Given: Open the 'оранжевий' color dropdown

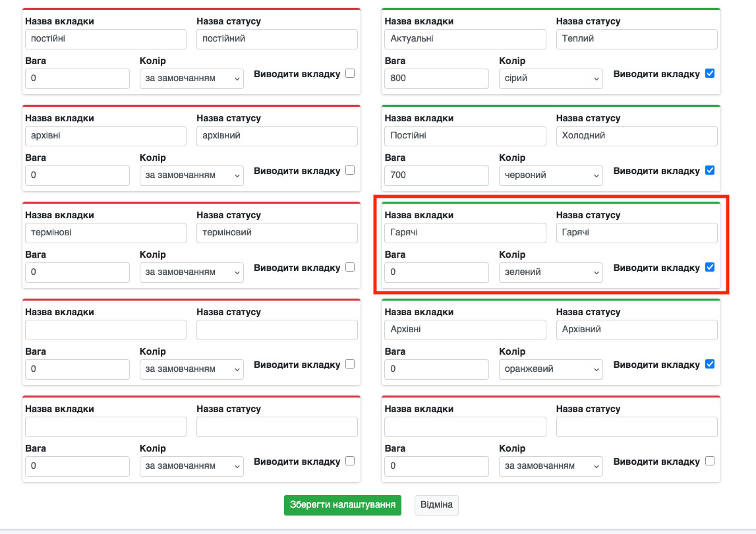Looking at the screenshot, I should tap(550, 369).
